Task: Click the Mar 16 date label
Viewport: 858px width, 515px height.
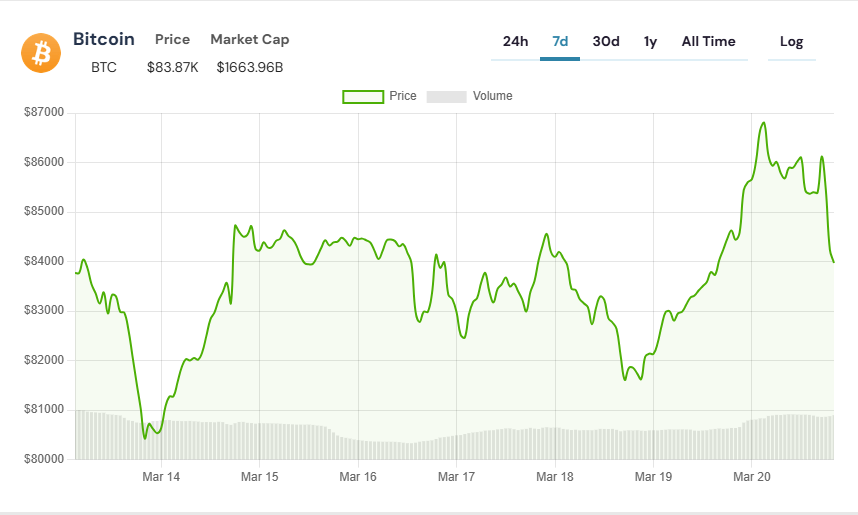Action: (x=358, y=477)
